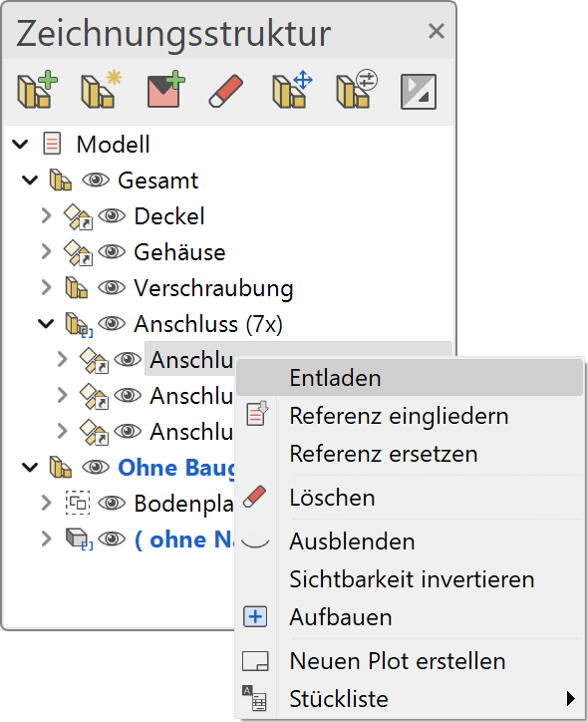This screenshot has height=722, width=588.
Task: Click the red envelope with plus icon
Action: [x=165, y=91]
